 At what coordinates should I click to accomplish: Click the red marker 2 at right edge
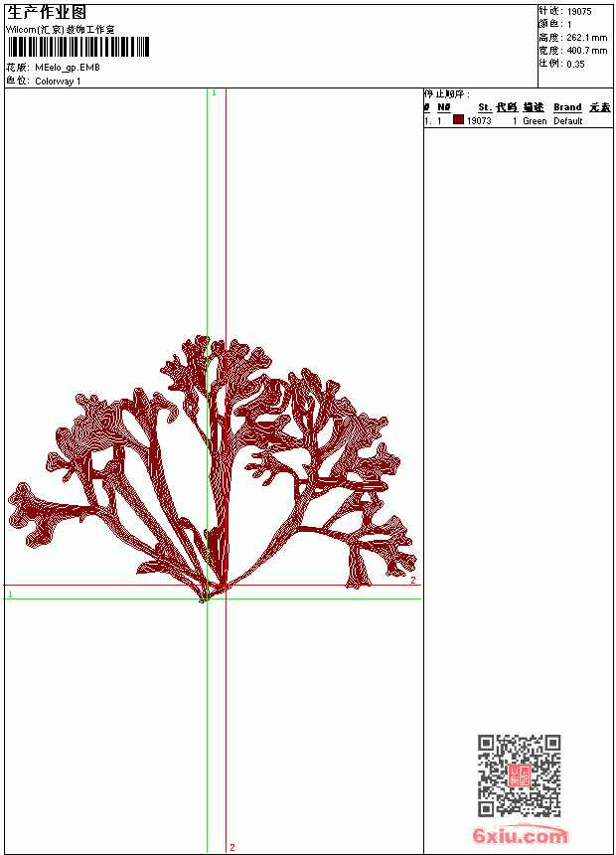click(413, 581)
